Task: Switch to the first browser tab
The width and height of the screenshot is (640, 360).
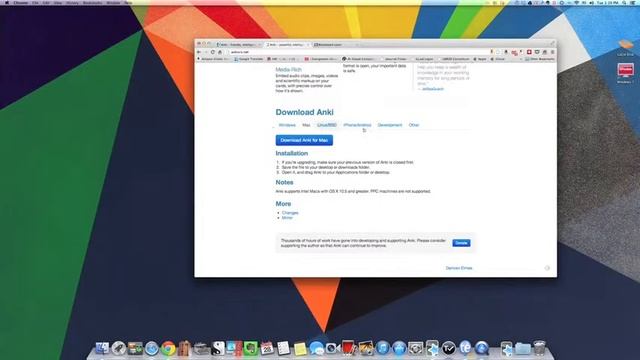Action: pos(238,44)
